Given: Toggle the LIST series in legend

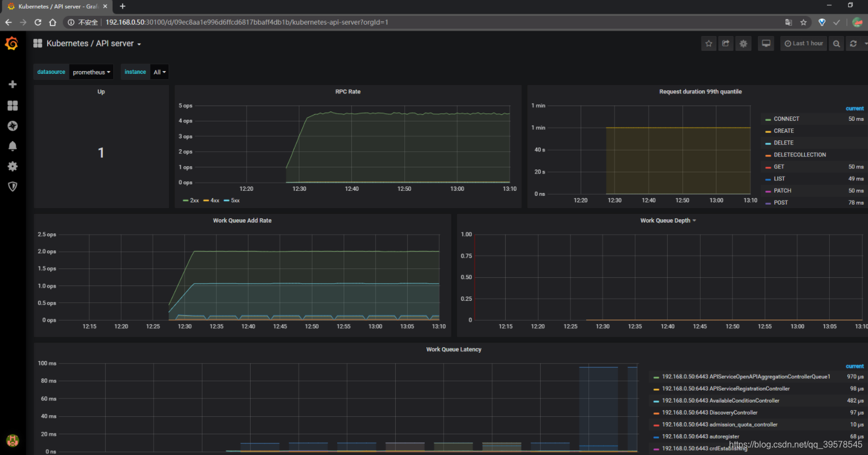Looking at the screenshot, I should point(779,179).
